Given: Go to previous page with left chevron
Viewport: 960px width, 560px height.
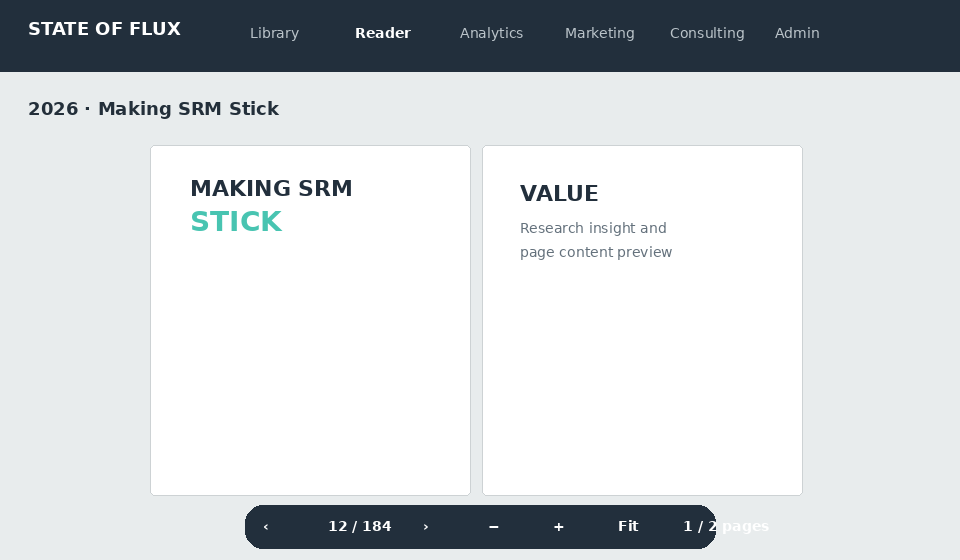Looking at the screenshot, I should coord(266,527).
